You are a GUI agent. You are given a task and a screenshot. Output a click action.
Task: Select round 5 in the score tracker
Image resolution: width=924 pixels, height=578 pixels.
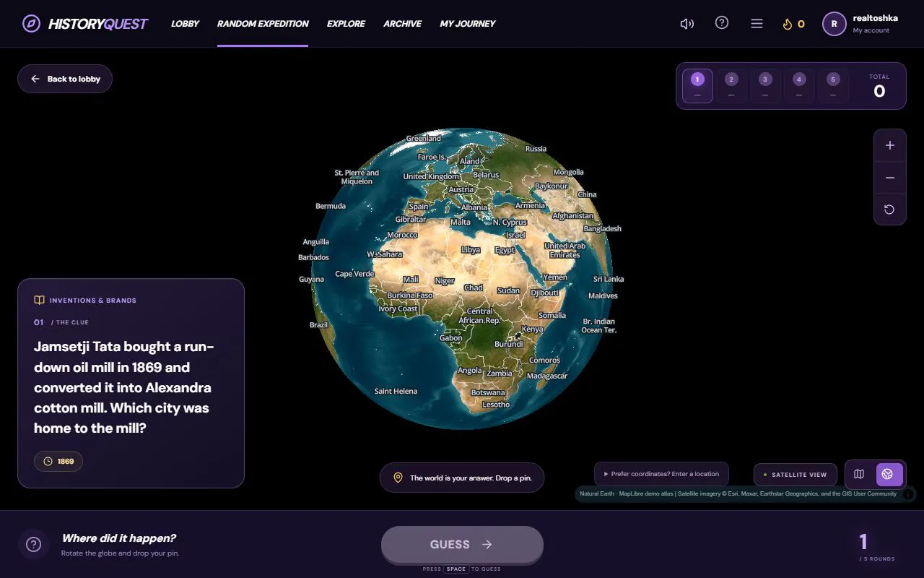pyautogui.click(x=833, y=86)
